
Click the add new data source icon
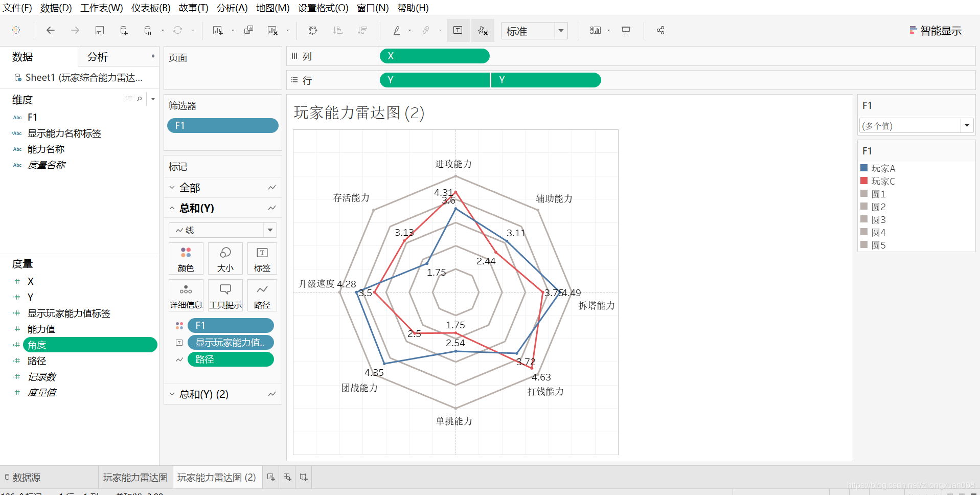coord(124,30)
